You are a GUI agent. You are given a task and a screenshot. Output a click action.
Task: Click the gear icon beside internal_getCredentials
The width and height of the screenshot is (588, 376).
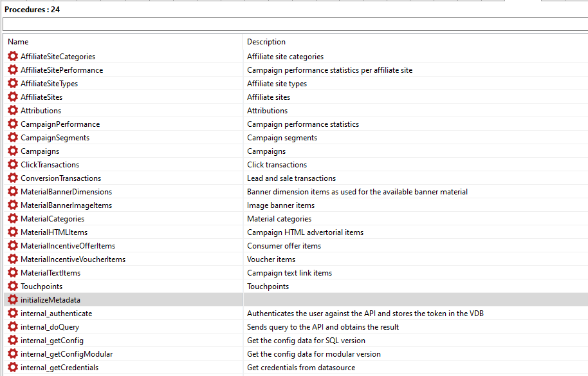(x=13, y=368)
